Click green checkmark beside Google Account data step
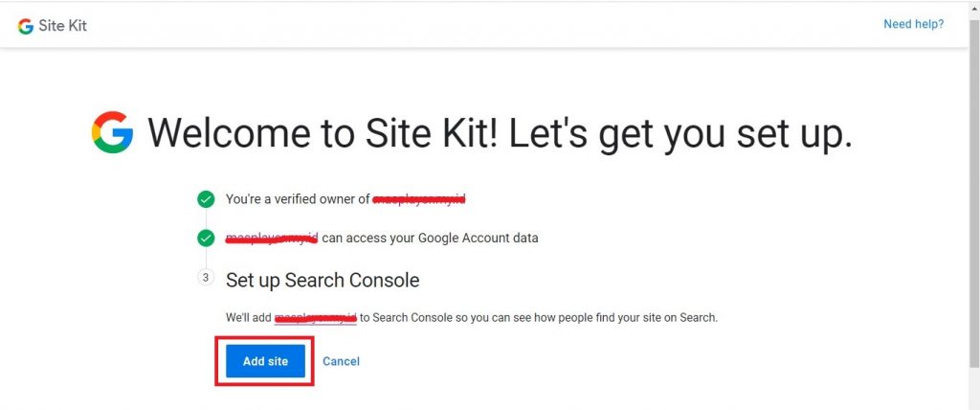The height and width of the screenshot is (410, 980). [206, 238]
